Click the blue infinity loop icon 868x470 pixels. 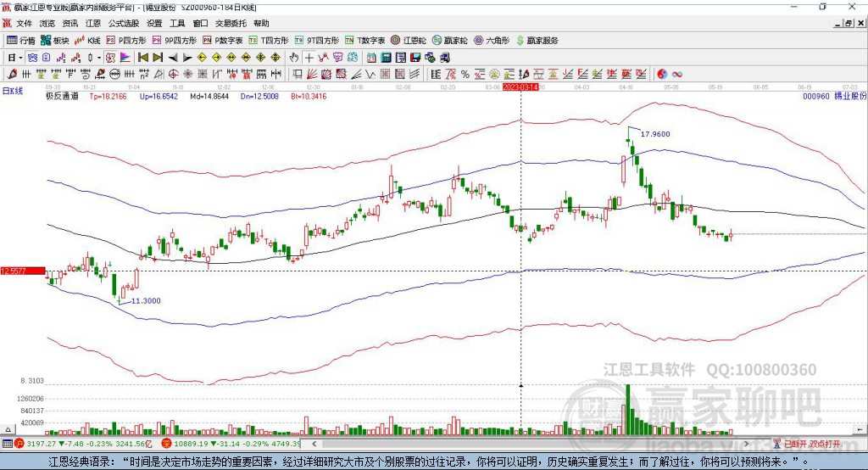pos(677,74)
